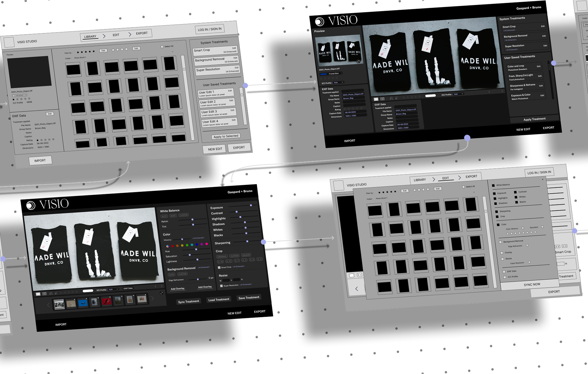Show previous image arrow under photo in edit screen
The image size is (588, 374).
pyautogui.click(x=156, y=286)
